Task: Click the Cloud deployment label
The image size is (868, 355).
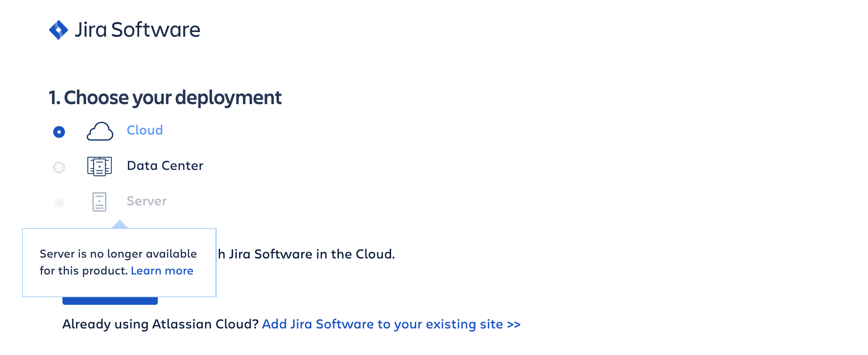Action: pos(145,130)
